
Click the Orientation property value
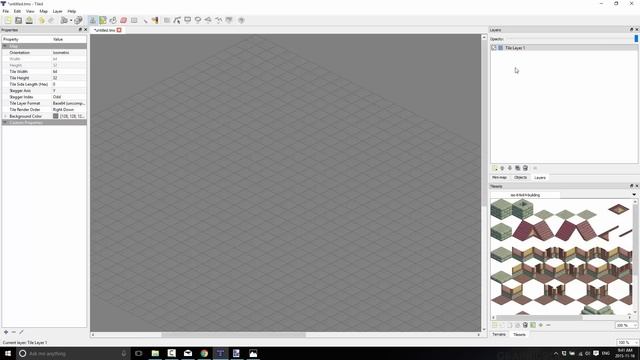click(x=69, y=53)
